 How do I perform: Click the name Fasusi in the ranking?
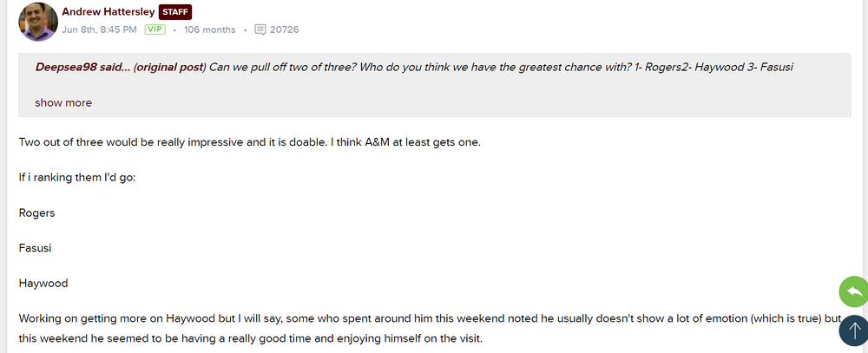coord(36,248)
